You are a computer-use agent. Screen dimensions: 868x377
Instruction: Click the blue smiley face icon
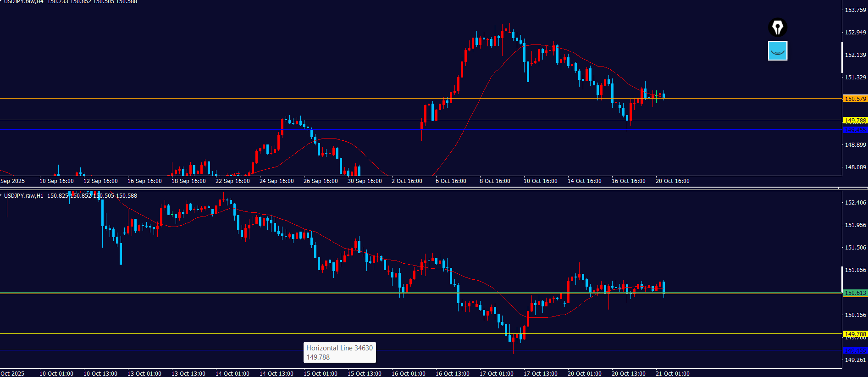pos(777,51)
